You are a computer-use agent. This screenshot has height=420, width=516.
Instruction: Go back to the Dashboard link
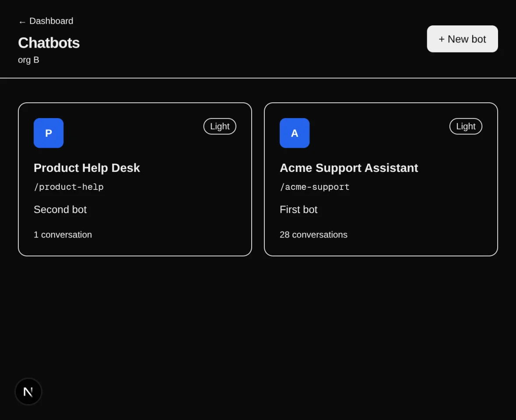point(46,21)
